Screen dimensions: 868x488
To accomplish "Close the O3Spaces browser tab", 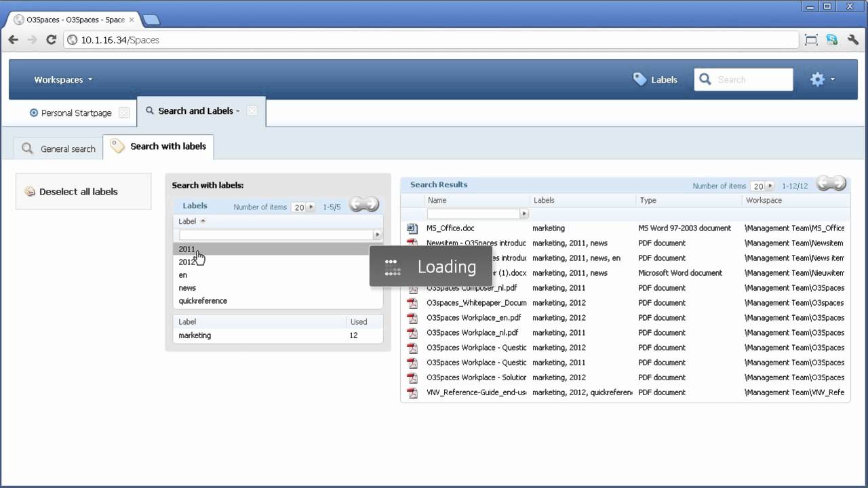I will pos(132,20).
